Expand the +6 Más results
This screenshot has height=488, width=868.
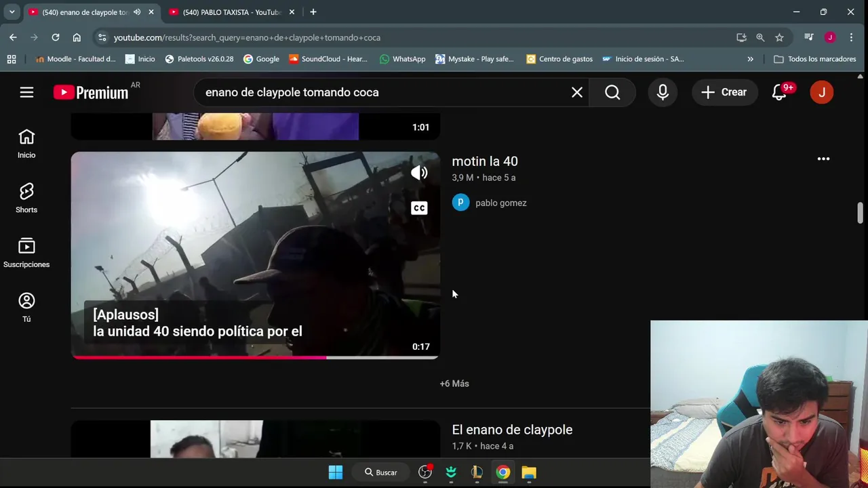454,384
